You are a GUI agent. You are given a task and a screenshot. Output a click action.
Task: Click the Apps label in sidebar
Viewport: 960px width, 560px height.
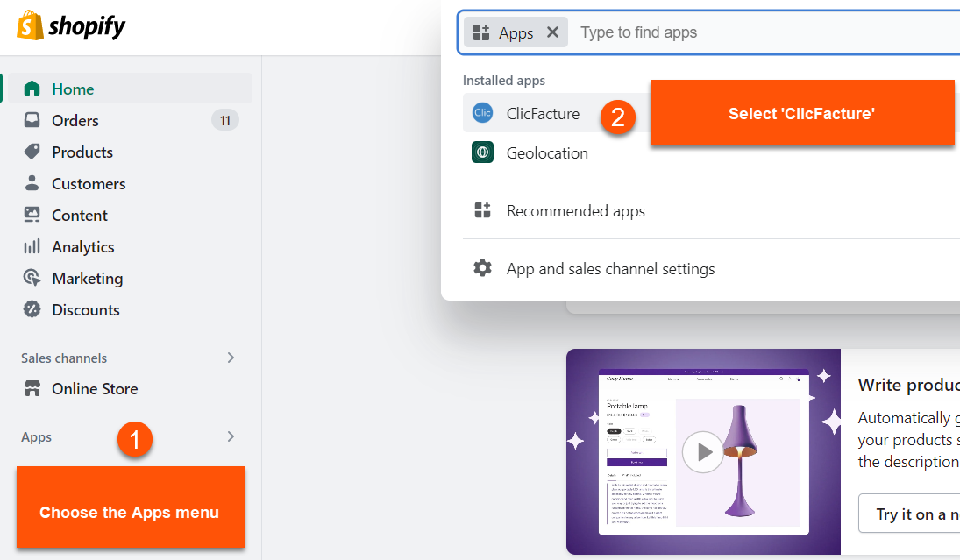click(x=36, y=437)
